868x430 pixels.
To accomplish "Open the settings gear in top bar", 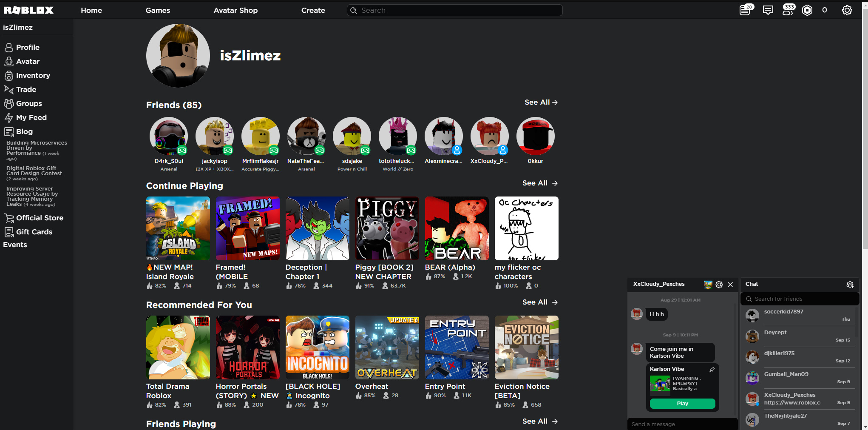I will click(x=847, y=10).
